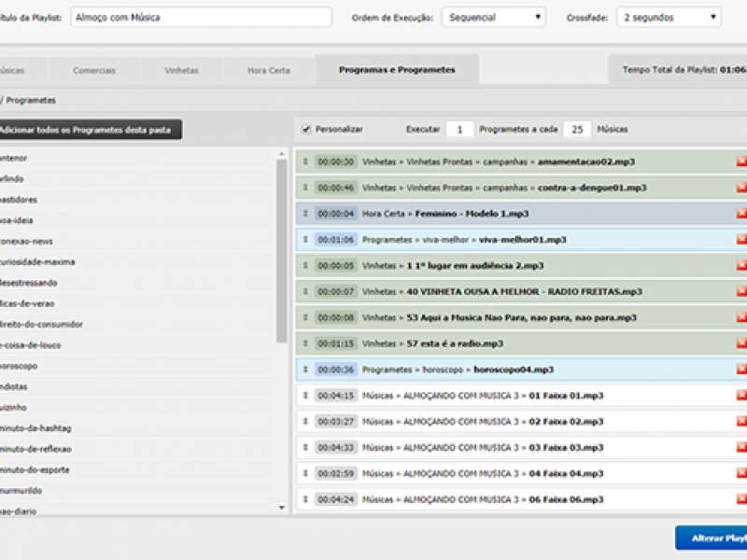Remove 06 Faixa 06.mp3 with red X icon

741,499
